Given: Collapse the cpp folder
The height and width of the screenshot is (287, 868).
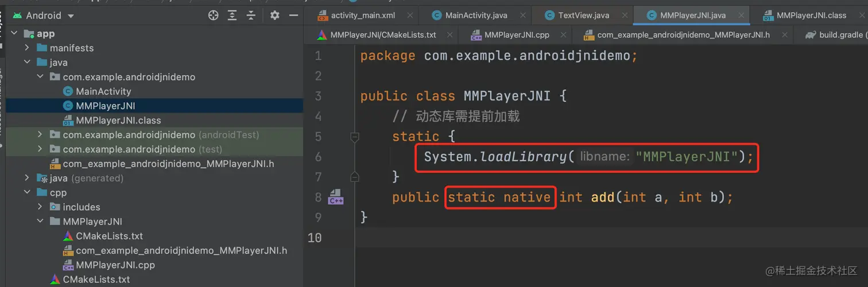Looking at the screenshot, I should (x=27, y=193).
